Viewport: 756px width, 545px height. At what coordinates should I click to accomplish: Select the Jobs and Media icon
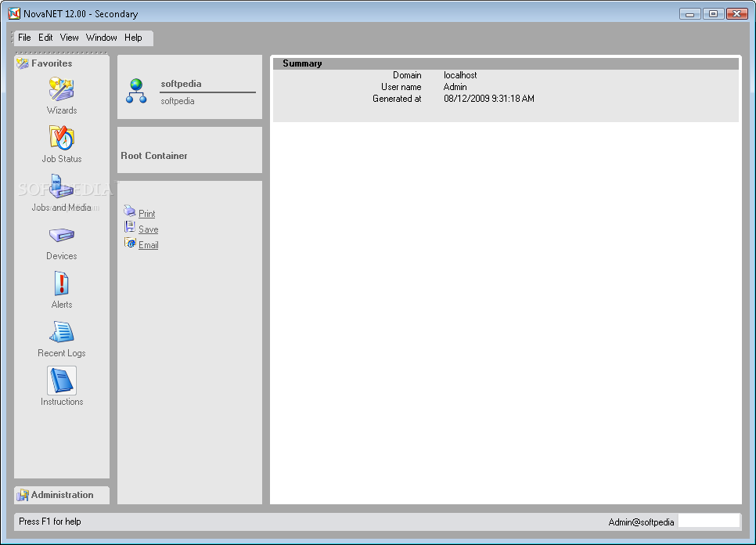coord(61,186)
